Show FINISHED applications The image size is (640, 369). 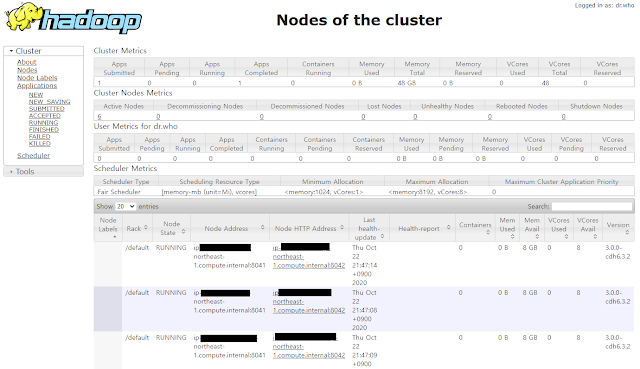[x=44, y=129]
